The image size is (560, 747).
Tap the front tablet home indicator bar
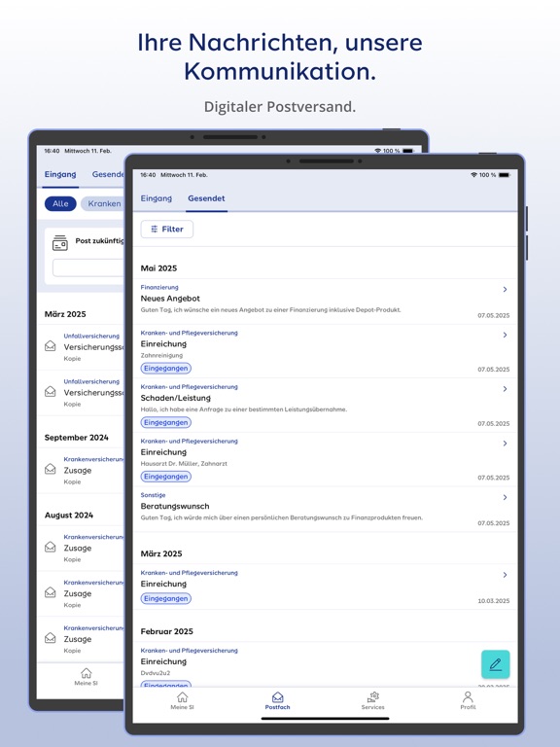click(x=325, y=719)
